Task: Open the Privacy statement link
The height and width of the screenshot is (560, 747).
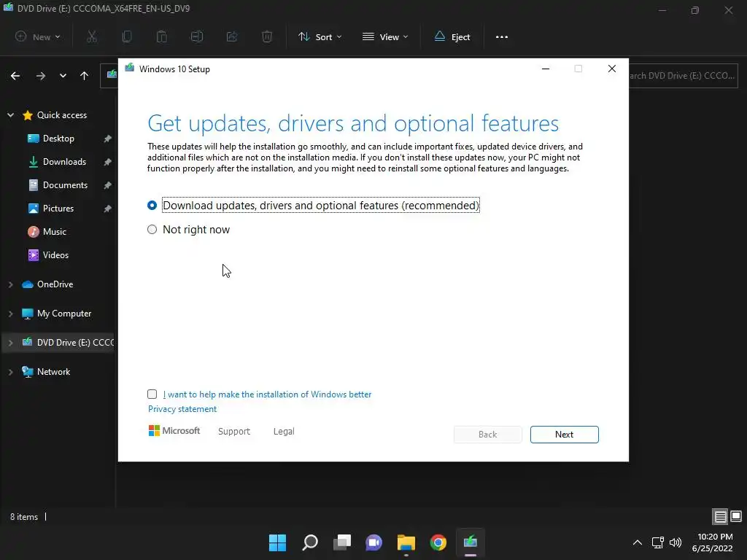Action: tap(182, 409)
